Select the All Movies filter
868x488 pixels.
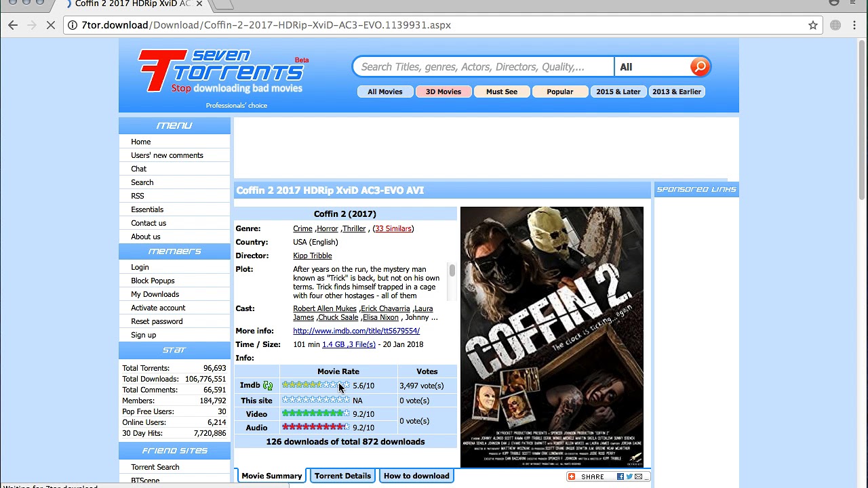[x=384, y=91]
